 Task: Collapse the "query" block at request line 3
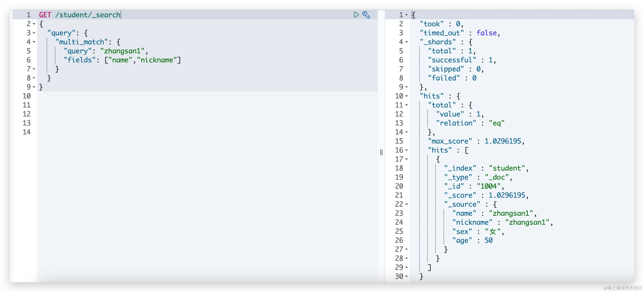(x=34, y=33)
